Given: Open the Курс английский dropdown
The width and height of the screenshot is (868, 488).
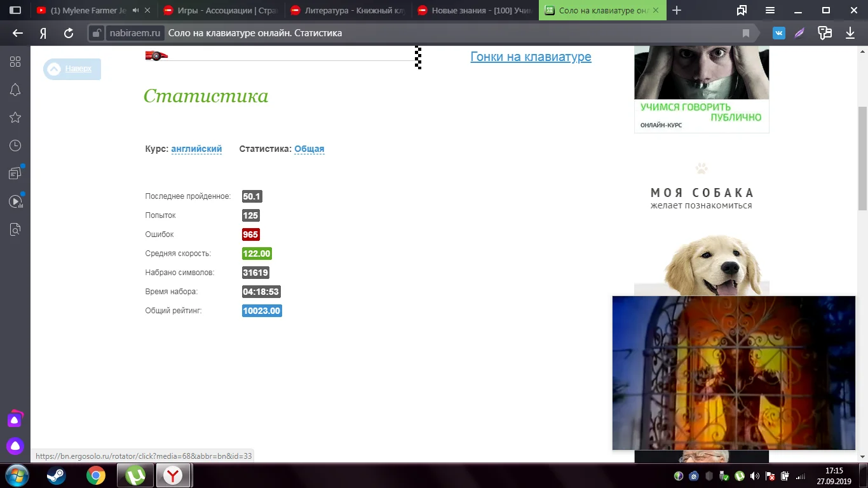Looking at the screenshot, I should (x=196, y=149).
